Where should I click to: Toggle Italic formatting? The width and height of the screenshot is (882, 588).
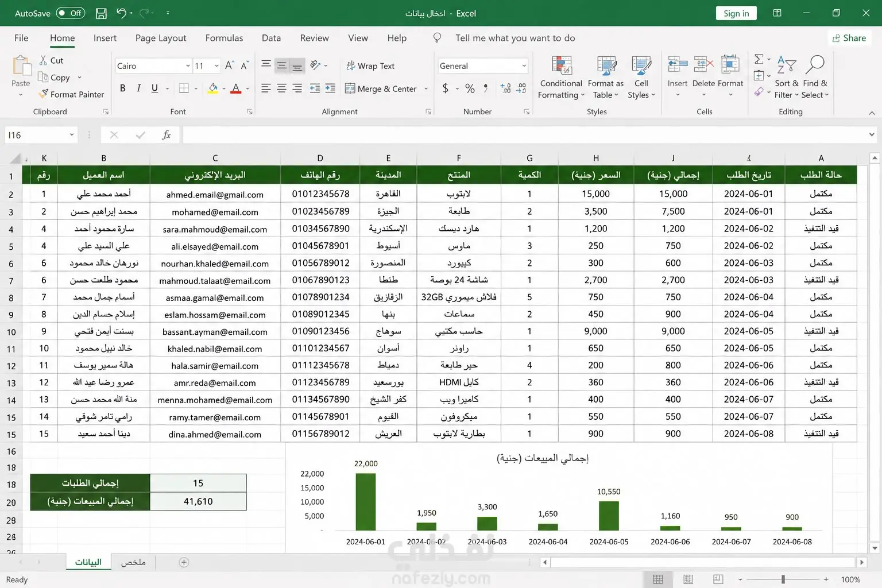[138, 88]
